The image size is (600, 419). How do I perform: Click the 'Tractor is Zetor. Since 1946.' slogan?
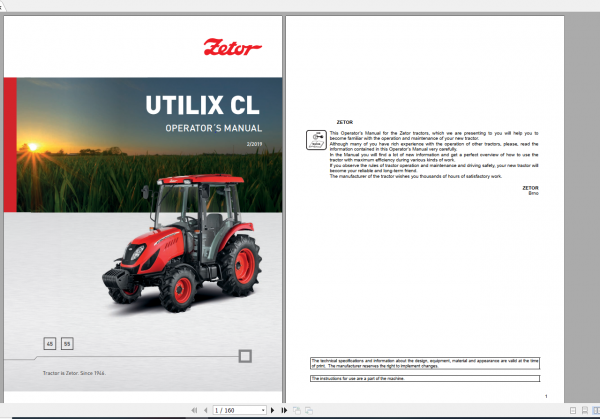74,373
